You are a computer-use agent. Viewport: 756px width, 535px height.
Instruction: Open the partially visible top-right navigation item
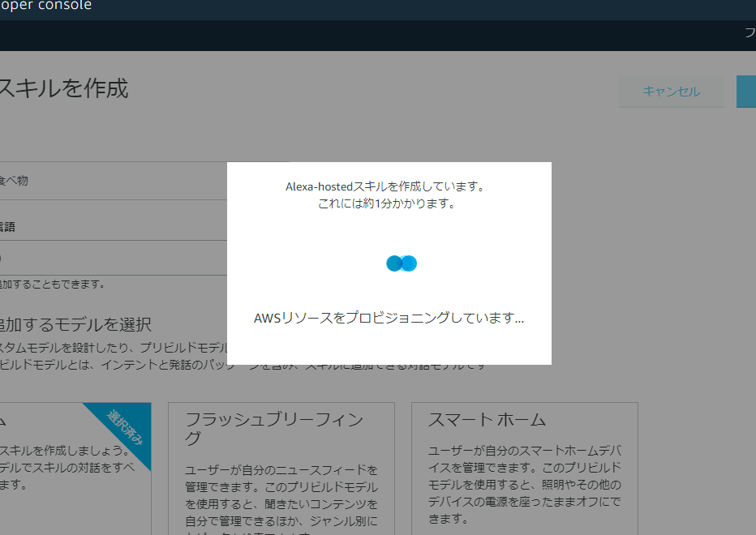pos(750,32)
